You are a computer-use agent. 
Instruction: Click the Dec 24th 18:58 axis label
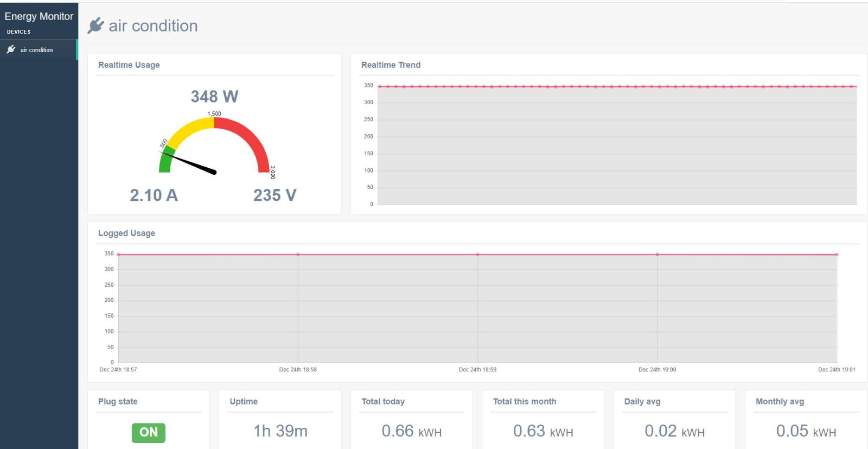pos(298,370)
